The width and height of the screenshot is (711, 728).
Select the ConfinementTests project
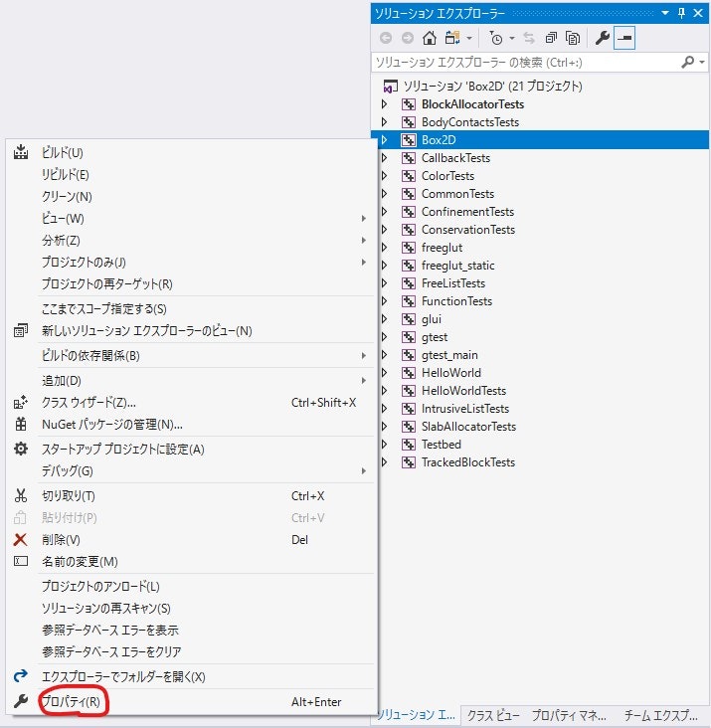[467, 212]
